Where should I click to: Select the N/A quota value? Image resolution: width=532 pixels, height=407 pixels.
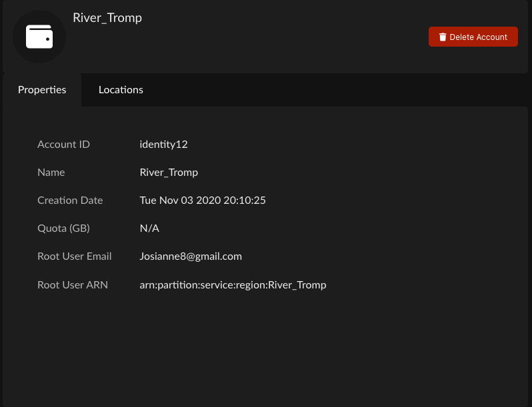click(x=149, y=228)
